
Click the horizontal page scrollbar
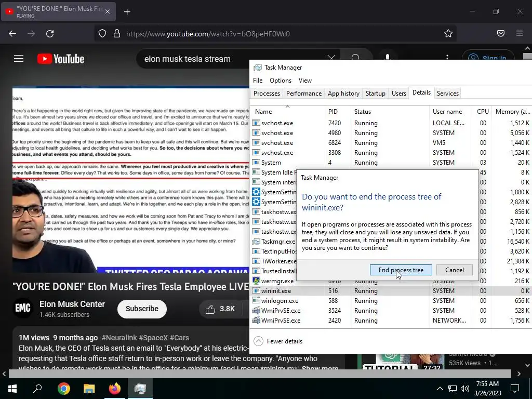tap(260, 374)
